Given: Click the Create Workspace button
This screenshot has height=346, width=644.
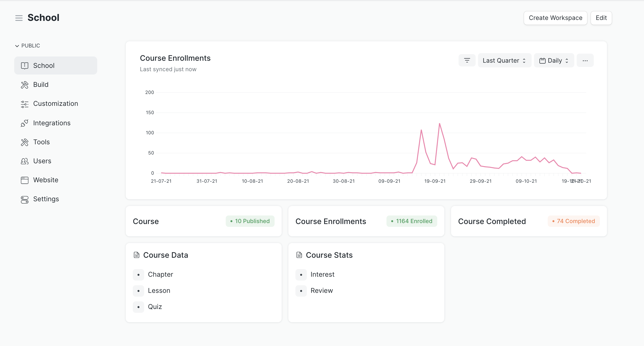Looking at the screenshot, I should pyautogui.click(x=555, y=18).
